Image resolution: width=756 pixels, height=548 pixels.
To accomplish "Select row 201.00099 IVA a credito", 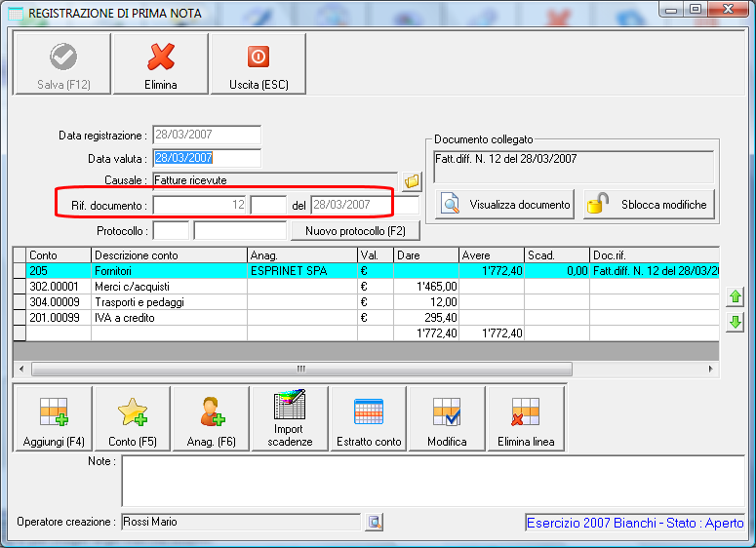I will tap(367, 318).
